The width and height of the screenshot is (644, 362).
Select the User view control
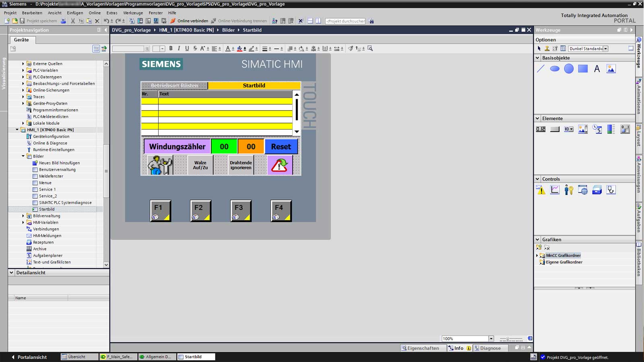pyautogui.click(x=569, y=190)
